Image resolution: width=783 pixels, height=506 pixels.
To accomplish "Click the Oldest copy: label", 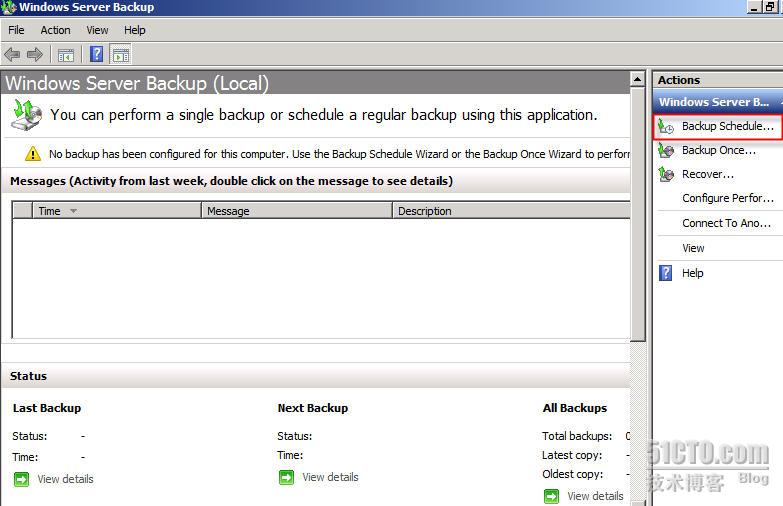I will click(x=573, y=474).
